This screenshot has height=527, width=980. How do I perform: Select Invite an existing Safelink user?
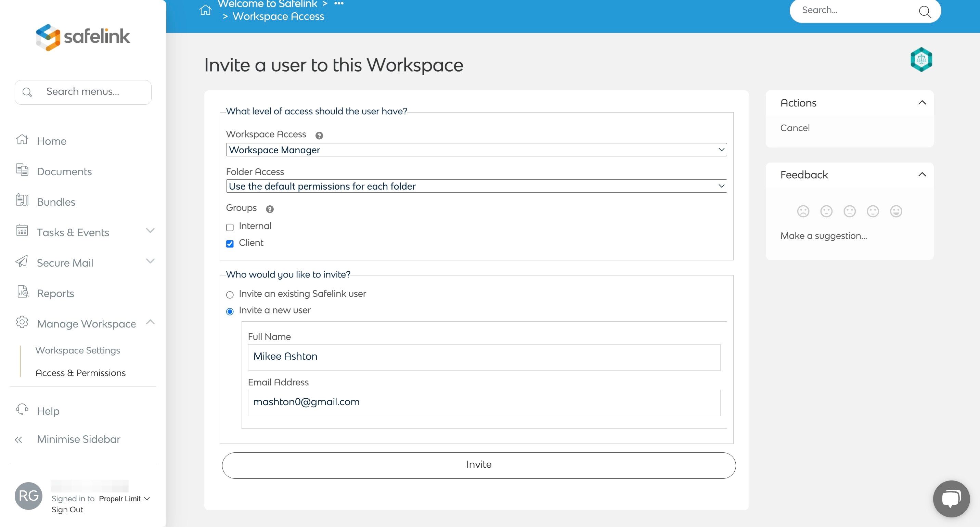(x=230, y=295)
